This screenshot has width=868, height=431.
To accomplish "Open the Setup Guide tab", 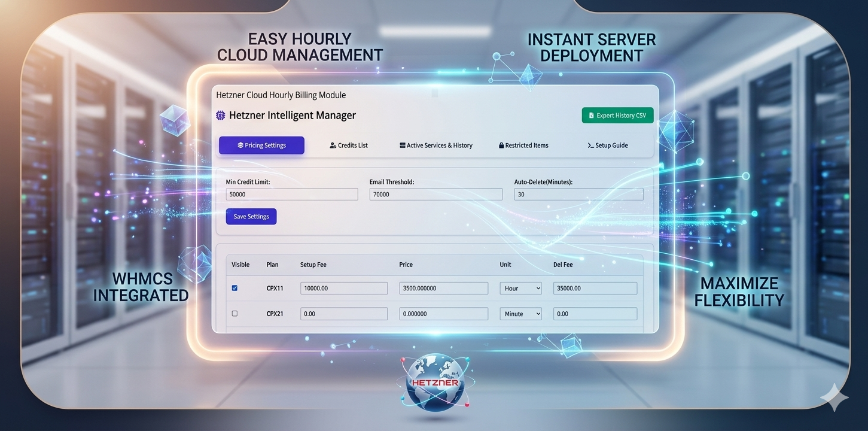I will [608, 145].
